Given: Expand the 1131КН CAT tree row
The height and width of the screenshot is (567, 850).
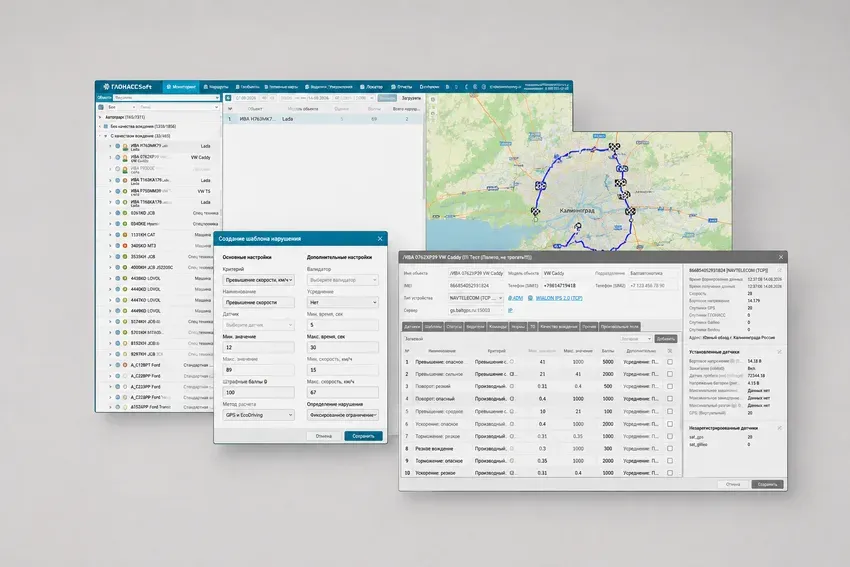Looking at the screenshot, I should (110, 235).
